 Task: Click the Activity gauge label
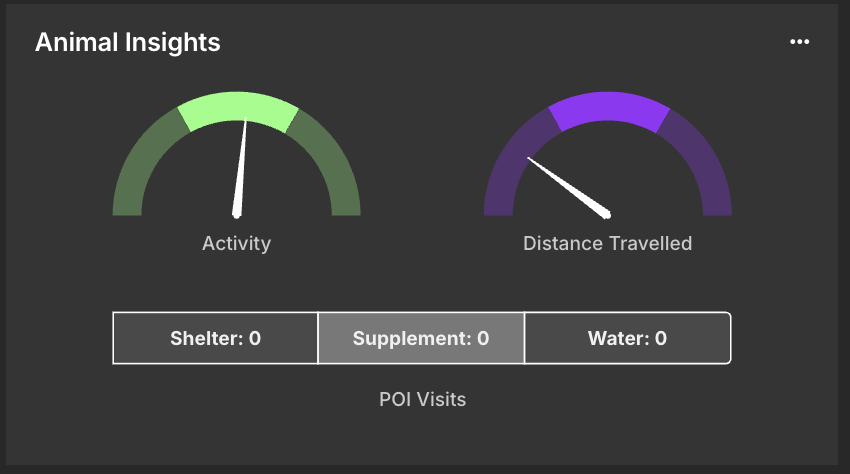point(236,243)
